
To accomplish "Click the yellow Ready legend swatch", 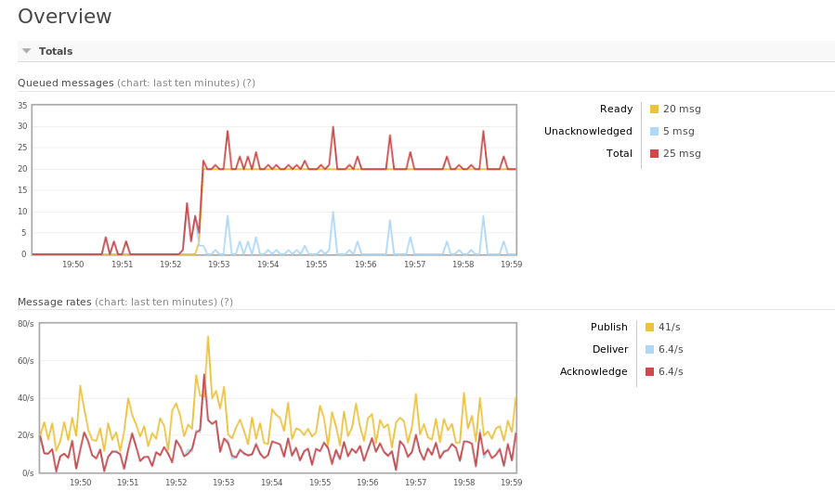I will coord(654,109).
